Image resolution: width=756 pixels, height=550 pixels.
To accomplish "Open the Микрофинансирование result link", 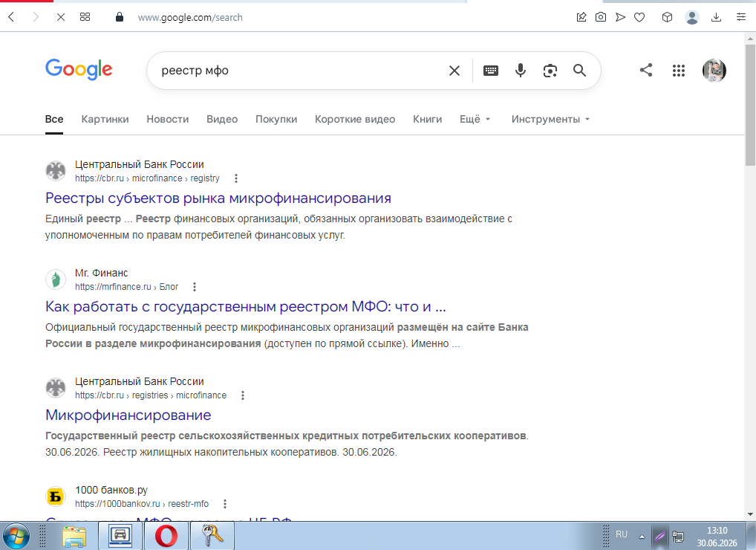I will tap(128, 415).
